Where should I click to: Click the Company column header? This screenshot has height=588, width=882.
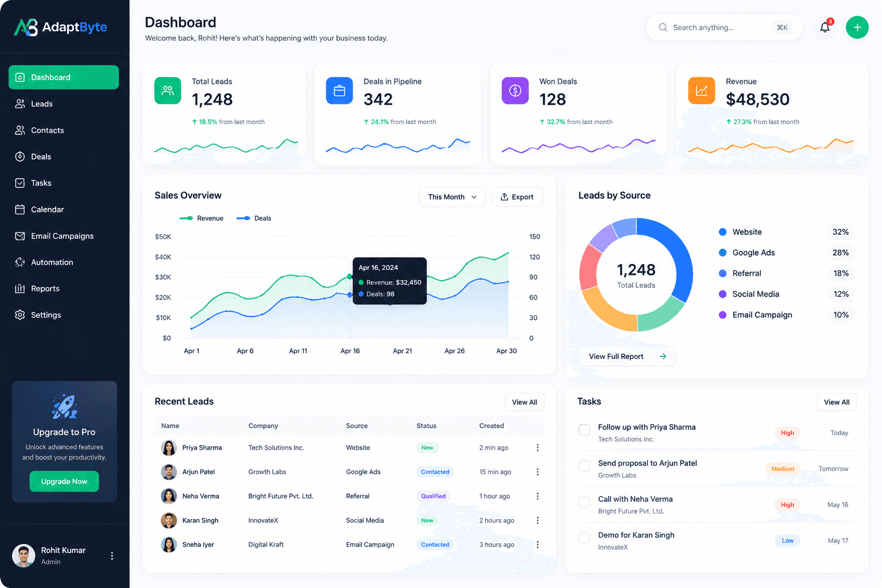coord(263,426)
